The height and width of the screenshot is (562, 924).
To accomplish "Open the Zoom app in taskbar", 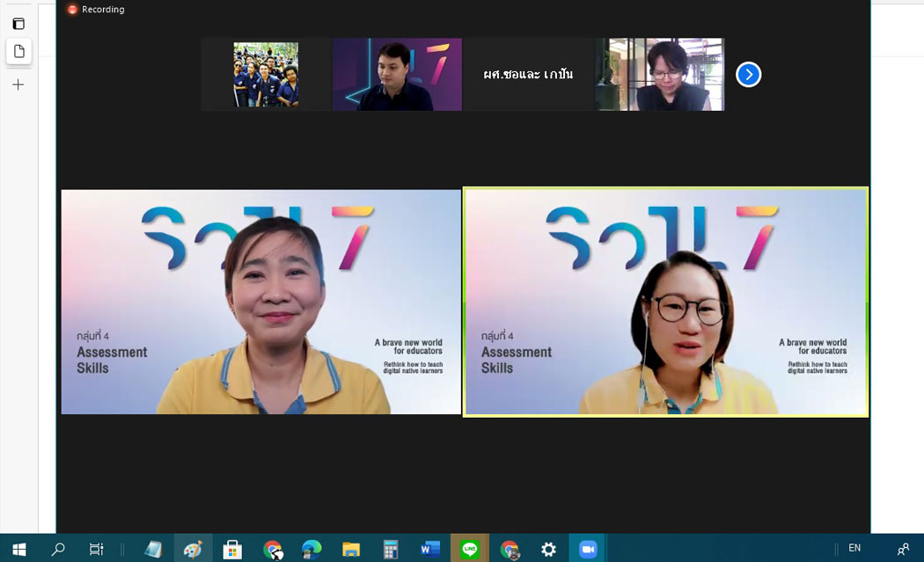I will [x=588, y=549].
